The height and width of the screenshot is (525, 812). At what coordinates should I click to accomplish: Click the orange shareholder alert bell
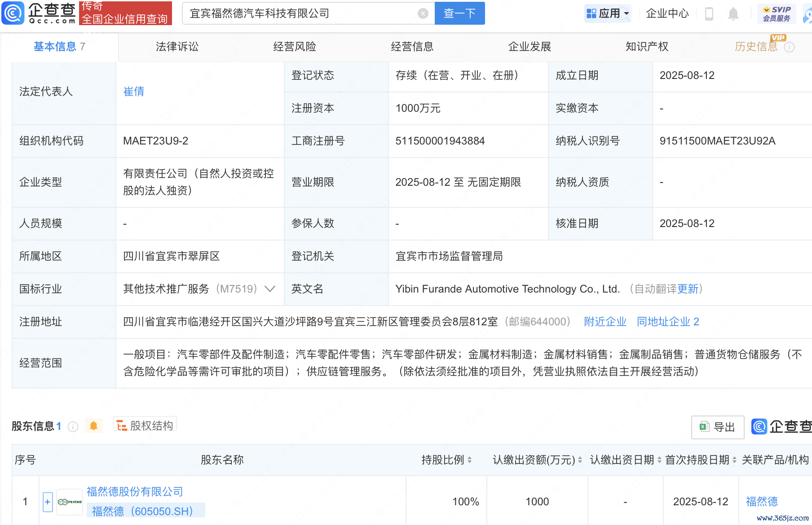pyautogui.click(x=93, y=425)
